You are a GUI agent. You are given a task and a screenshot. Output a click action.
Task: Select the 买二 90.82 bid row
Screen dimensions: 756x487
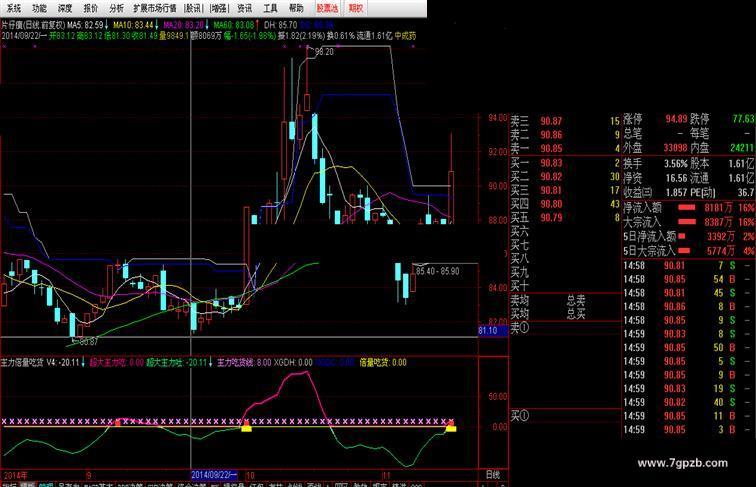pyautogui.click(x=566, y=176)
